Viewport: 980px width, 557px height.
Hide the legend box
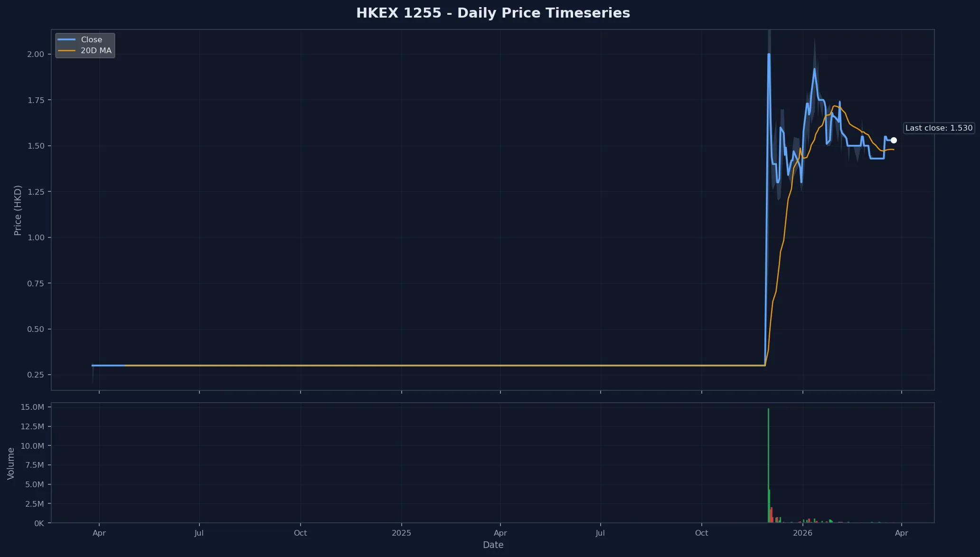85,45
